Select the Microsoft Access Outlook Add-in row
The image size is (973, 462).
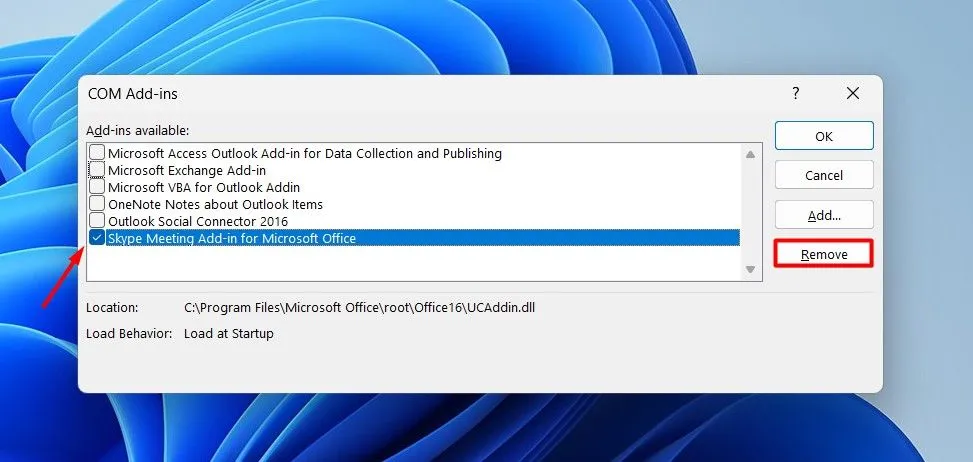pyautogui.click(x=305, y=154)
